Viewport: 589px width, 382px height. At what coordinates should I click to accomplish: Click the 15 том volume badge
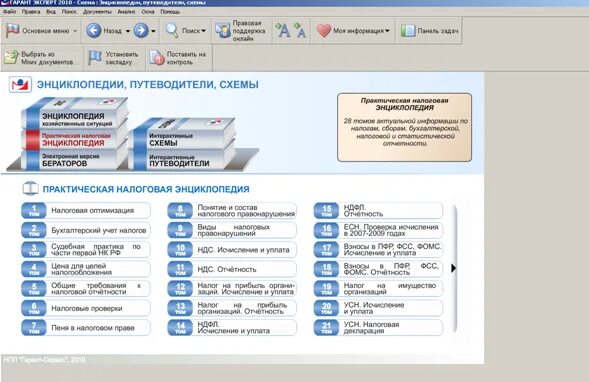click(326, 210)
